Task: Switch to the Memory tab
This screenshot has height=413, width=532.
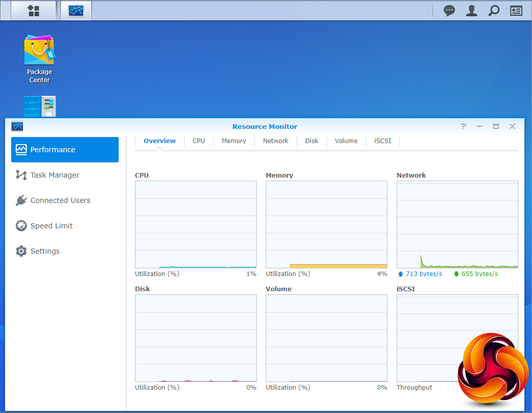Action: [x=234, y=141]
